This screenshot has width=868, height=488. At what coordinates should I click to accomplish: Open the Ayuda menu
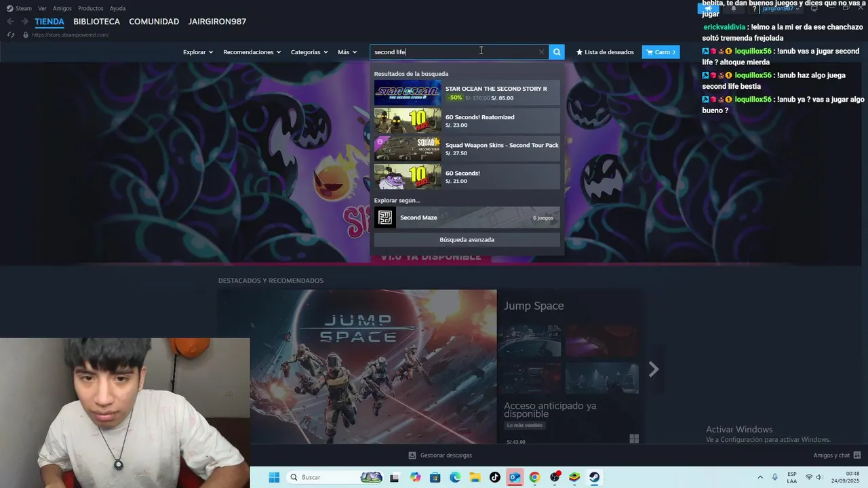point(117,8)
